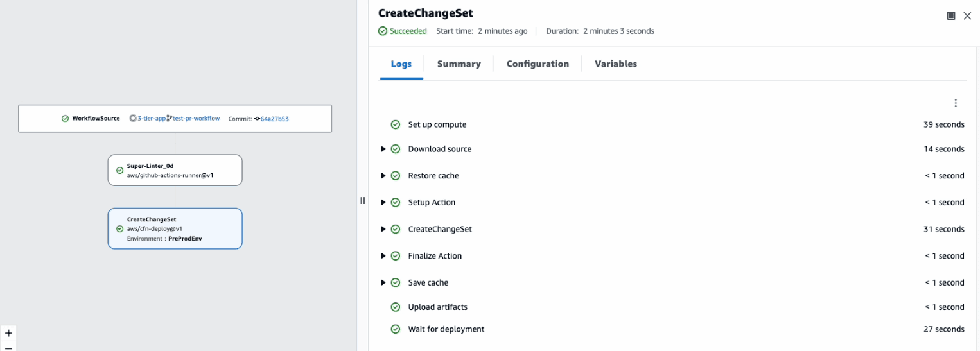Click the Wait for deployment step label
The height and width of the screenshot is (351, 980).
(446, 329)
